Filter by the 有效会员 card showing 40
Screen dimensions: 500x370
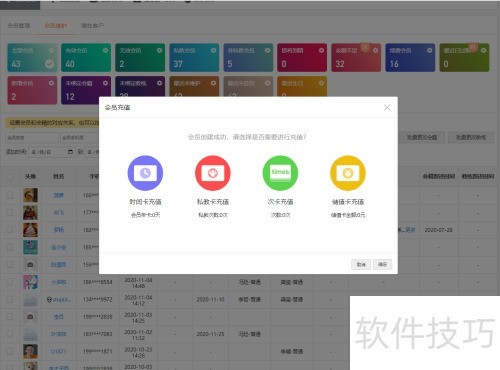click(86, 57)
